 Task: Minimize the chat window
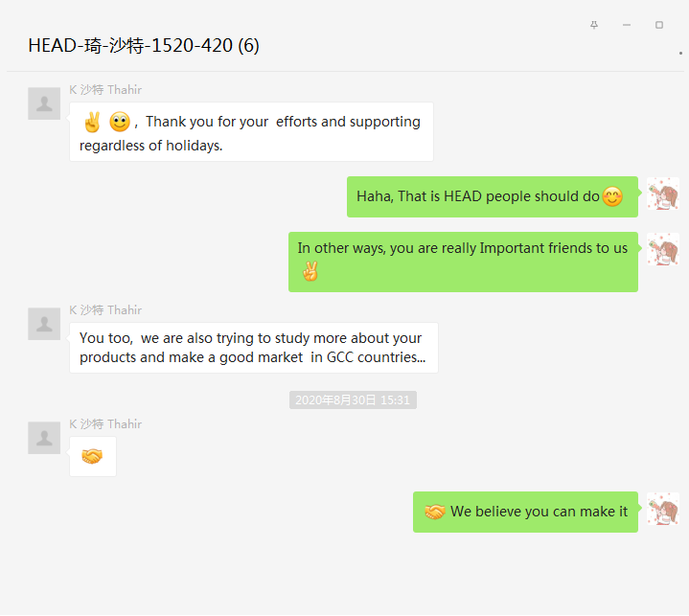pyautogui.click(x=627, y=25)
